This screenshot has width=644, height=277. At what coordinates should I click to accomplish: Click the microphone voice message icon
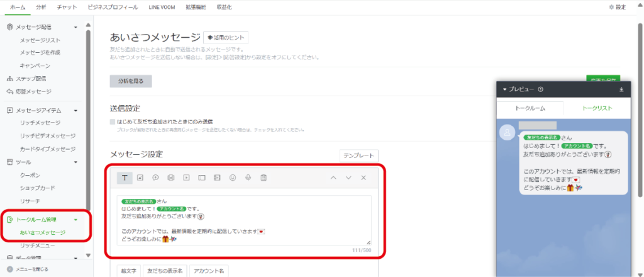[248, 178]
